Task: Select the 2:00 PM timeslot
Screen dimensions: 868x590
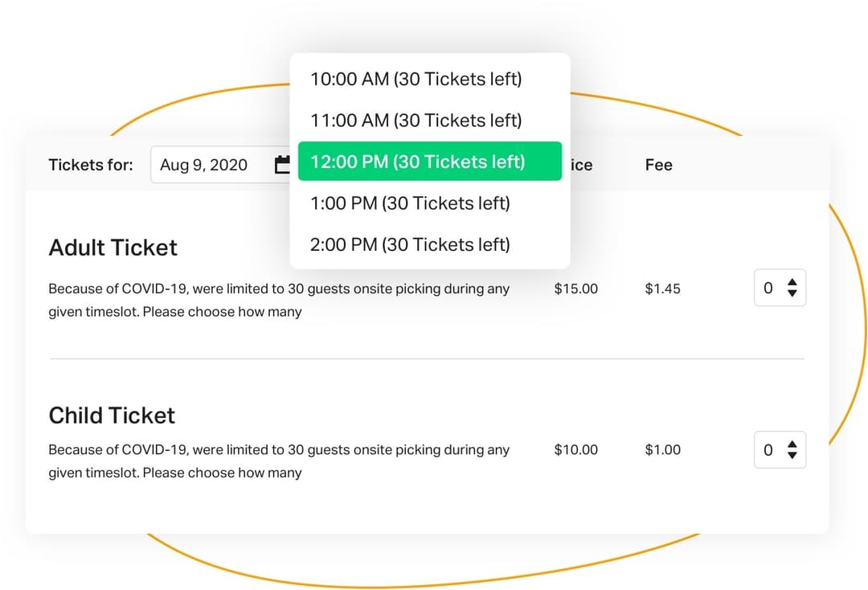Action: [410, 244]
